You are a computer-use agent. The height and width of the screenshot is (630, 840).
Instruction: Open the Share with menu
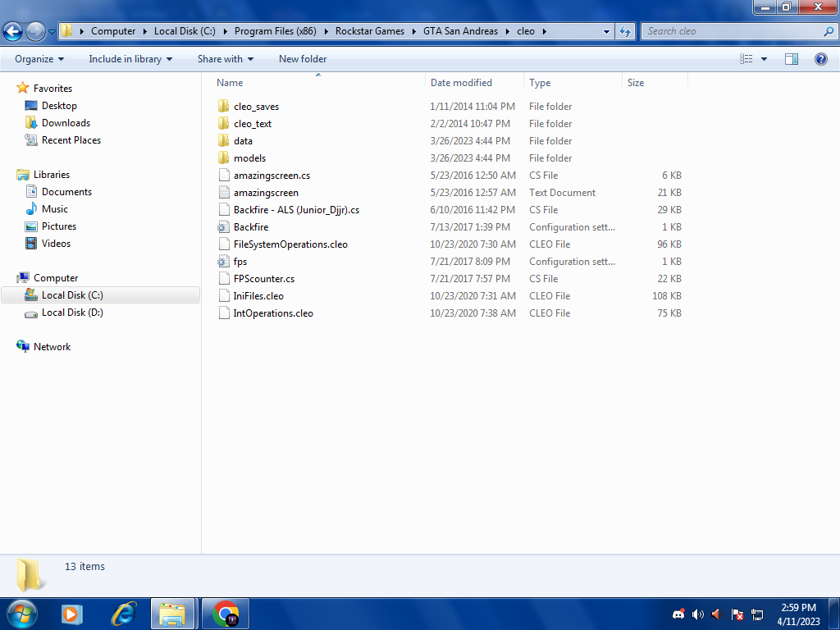coord(225,59)
